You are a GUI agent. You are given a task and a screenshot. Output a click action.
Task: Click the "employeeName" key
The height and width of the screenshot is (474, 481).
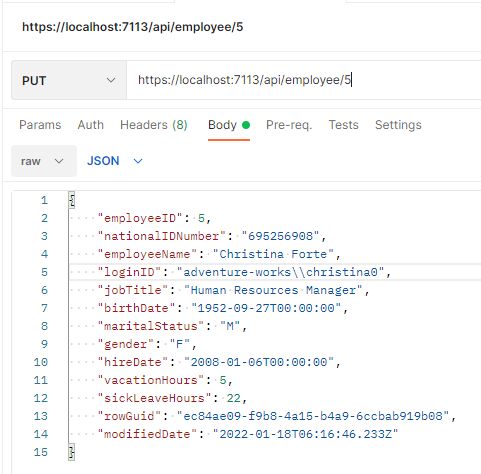click(x=147, y=254)
